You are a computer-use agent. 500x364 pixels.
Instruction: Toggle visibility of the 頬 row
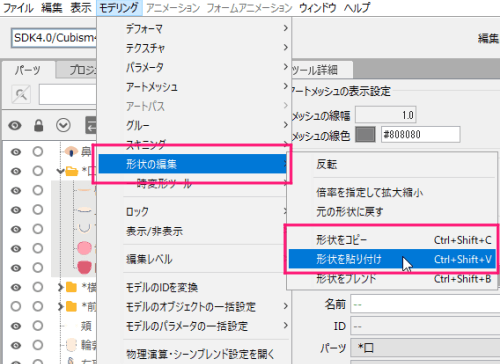(x=16, y=326)
